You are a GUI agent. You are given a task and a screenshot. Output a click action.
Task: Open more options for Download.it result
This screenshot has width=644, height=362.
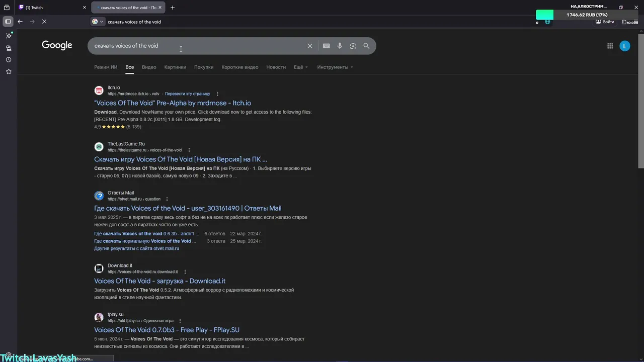(x=185, y=272)
